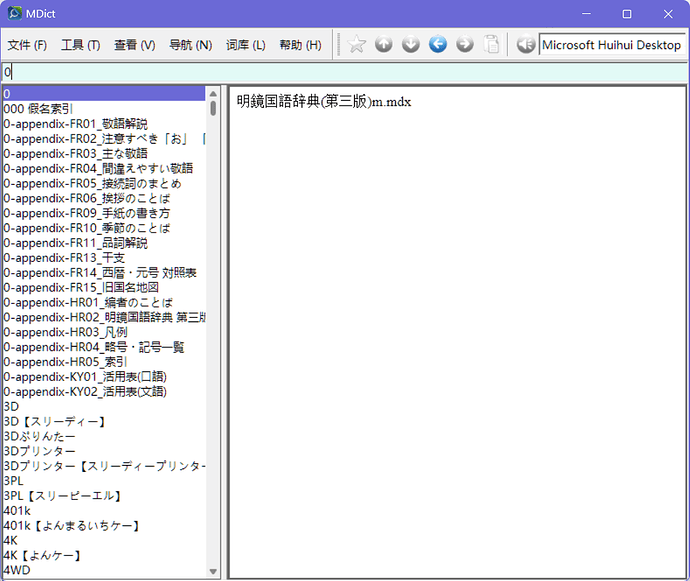The width and height of the screenshot is (690, 581).
Task: Select entry 0-appendix-FR15_旧国名地図
Action: coord(104,287)
